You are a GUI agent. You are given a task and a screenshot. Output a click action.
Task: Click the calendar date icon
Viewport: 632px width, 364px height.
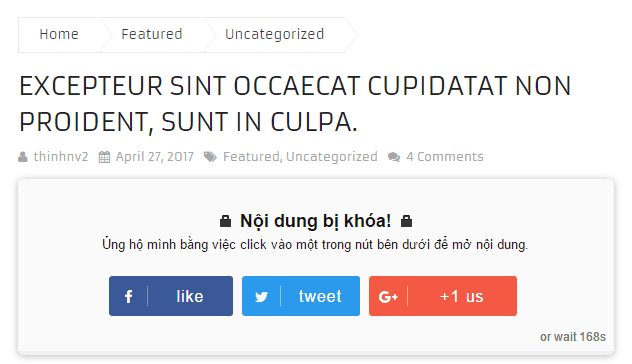(x=104, y=157)
